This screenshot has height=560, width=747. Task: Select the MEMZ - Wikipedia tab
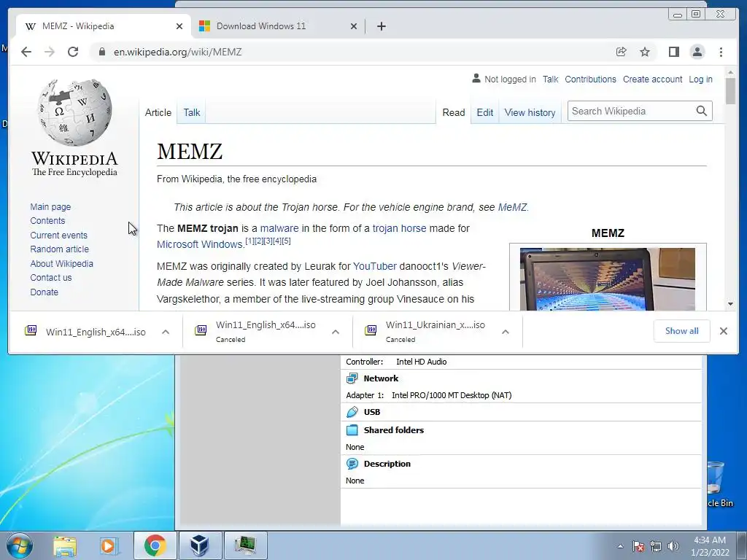coord(104,26)
